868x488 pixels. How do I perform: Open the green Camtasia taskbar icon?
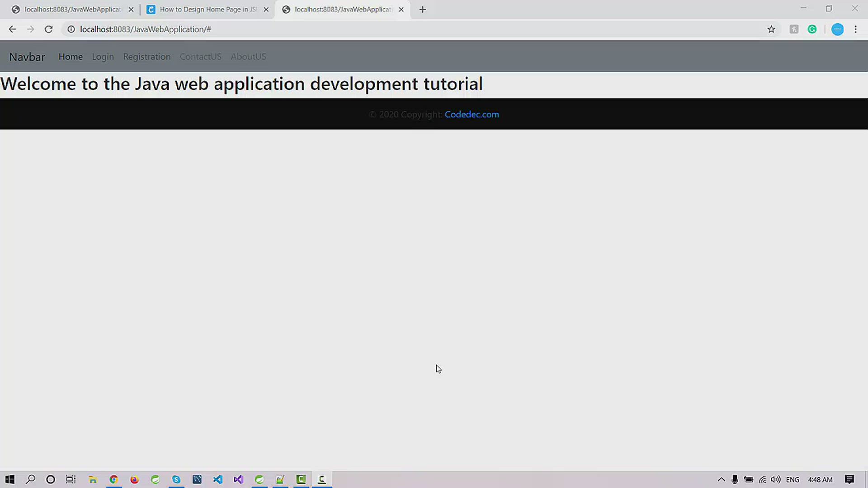coord(301,479)
